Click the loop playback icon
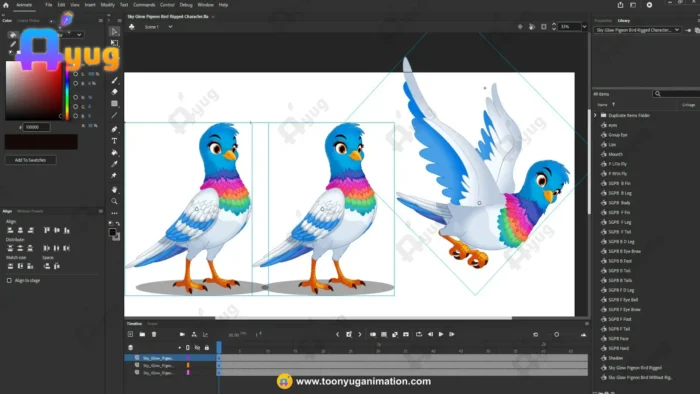This screenshot has height=394, width=700. tap(419, 334)
